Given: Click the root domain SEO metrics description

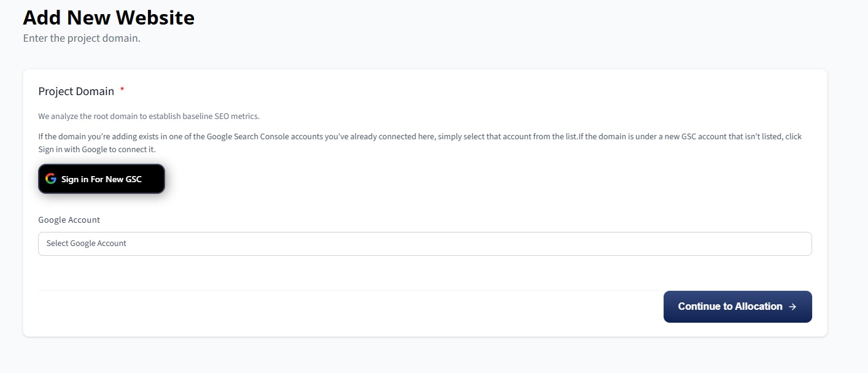Looking at the screenshot, I should coord(149,116).
